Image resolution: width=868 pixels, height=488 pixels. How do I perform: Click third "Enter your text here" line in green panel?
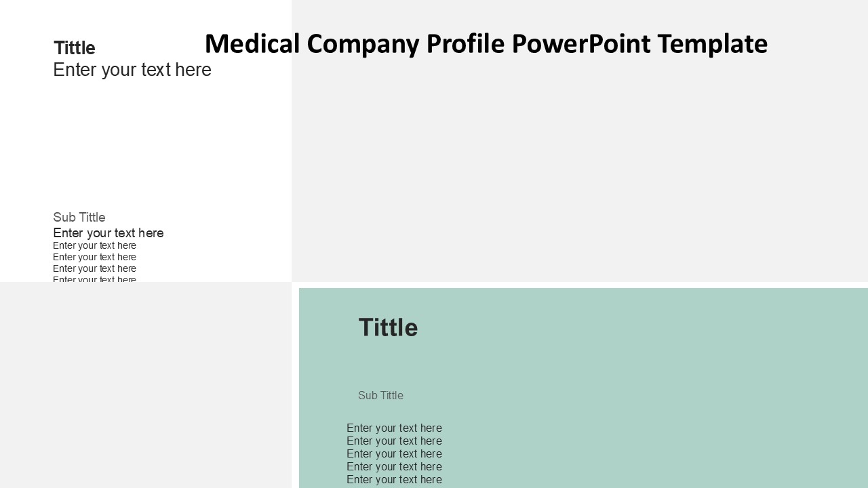point(394,454)
